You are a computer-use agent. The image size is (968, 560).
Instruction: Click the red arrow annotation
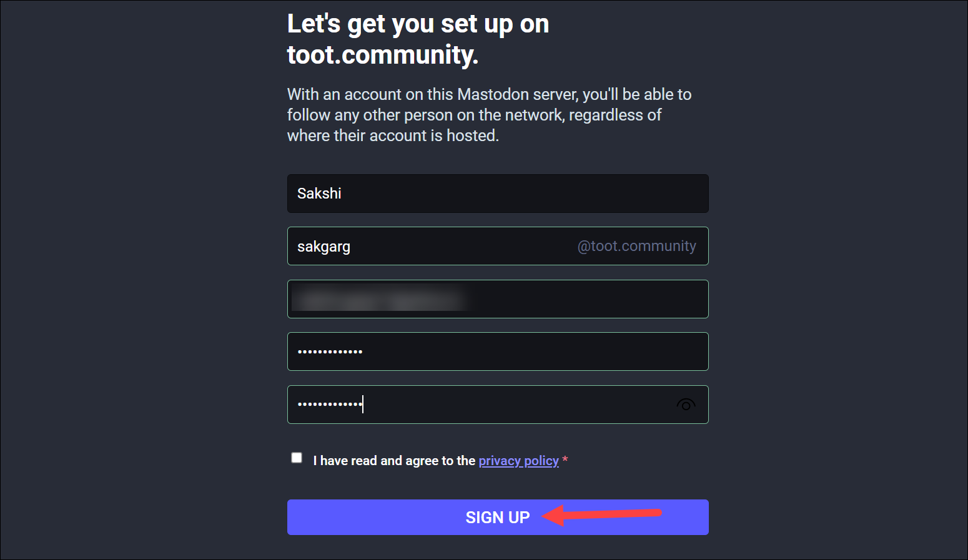coord(601,515)
